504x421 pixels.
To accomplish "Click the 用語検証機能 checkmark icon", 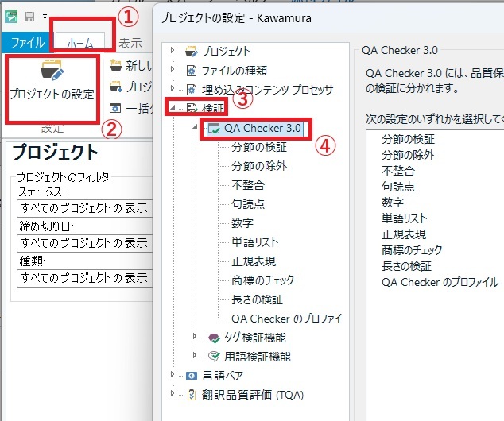I will click(214, 357).
